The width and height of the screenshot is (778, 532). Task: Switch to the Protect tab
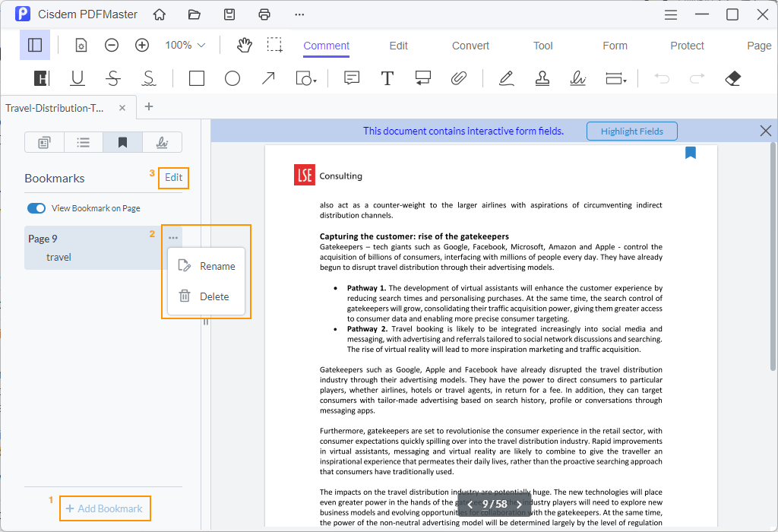pos(687,46)
